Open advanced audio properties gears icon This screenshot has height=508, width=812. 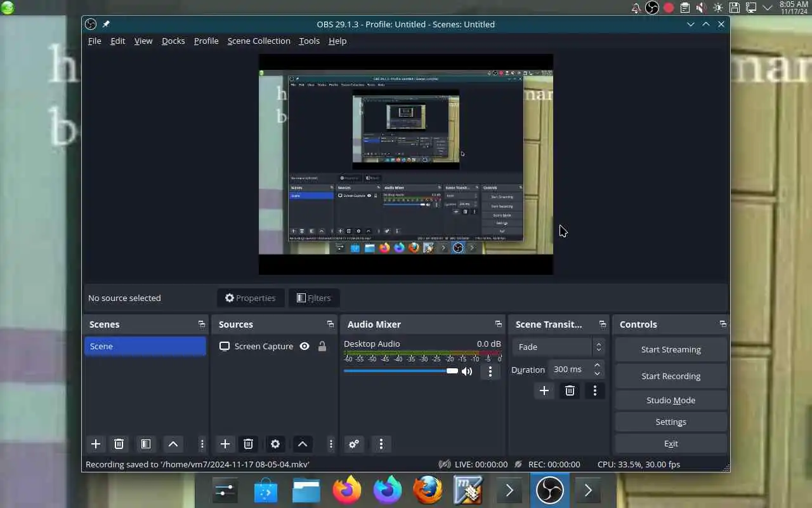click(354, 444)
